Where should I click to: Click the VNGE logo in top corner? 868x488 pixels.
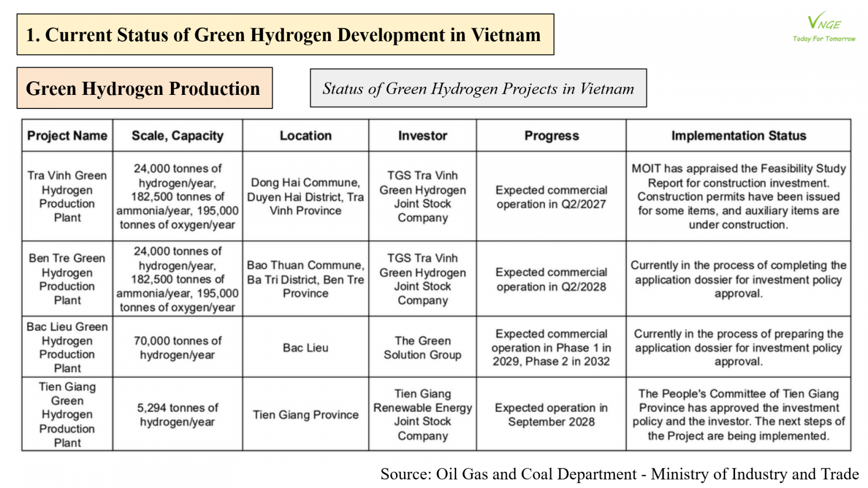824,27
